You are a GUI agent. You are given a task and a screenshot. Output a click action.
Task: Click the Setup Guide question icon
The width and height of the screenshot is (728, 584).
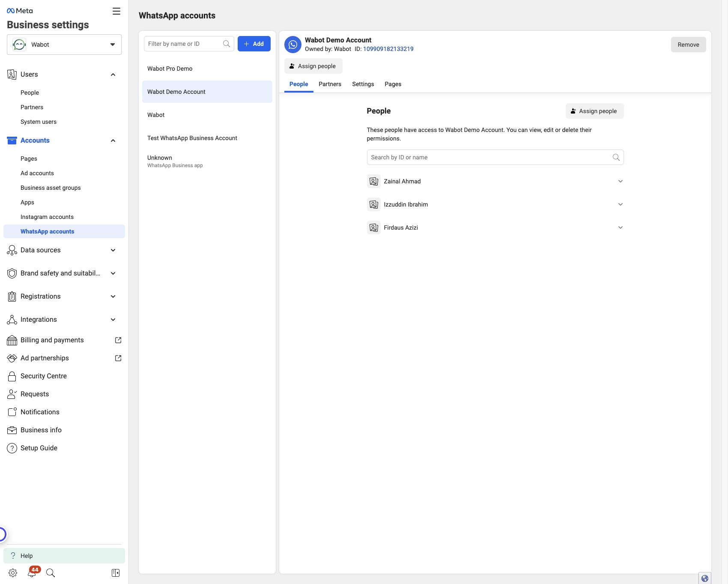coord(12,448)
